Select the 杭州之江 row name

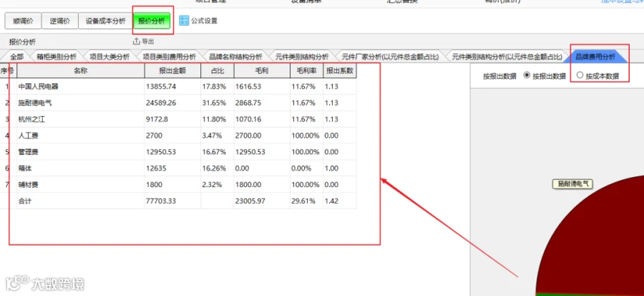[x=31, y=119]
